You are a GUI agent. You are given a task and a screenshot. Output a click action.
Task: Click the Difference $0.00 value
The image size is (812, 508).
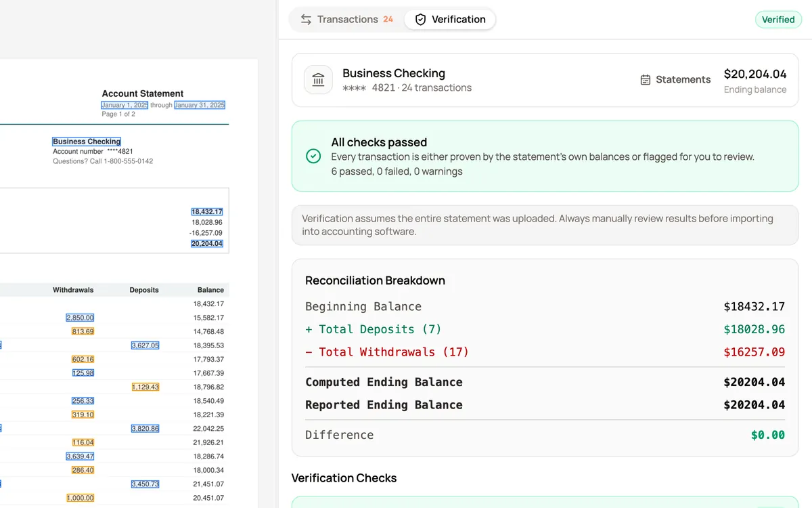768,435
